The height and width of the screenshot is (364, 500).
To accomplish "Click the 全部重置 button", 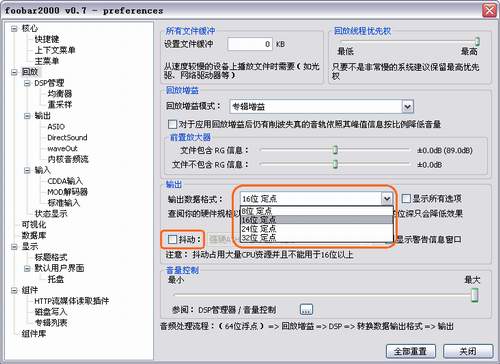I will (411, 351).
